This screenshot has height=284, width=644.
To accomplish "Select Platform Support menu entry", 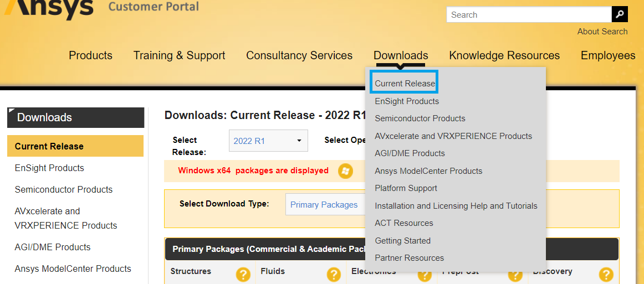I will [406, 188].
